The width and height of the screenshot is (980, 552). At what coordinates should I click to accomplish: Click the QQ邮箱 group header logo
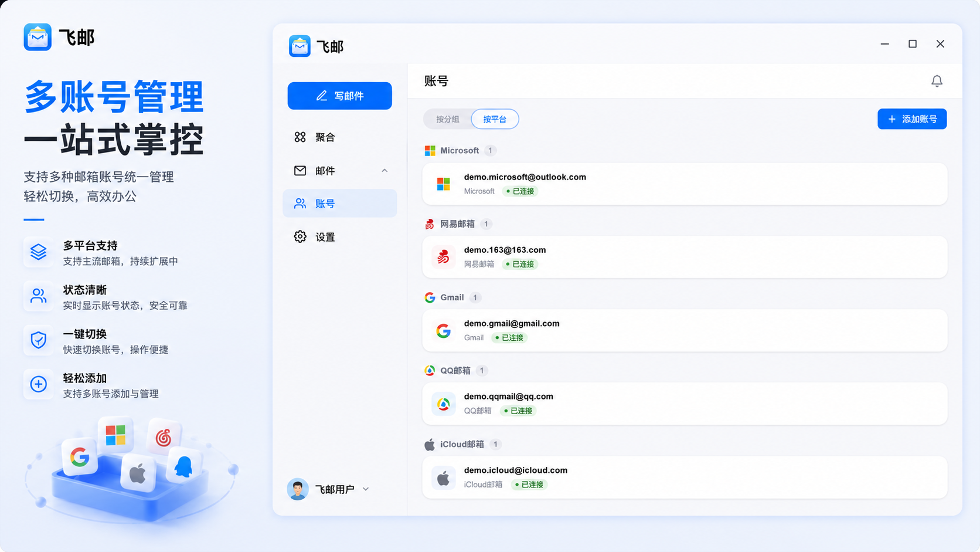[430, 371]
